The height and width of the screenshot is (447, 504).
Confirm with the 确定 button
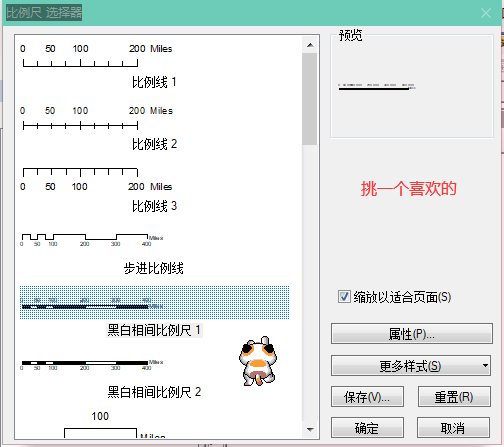[x=367, y=428]
